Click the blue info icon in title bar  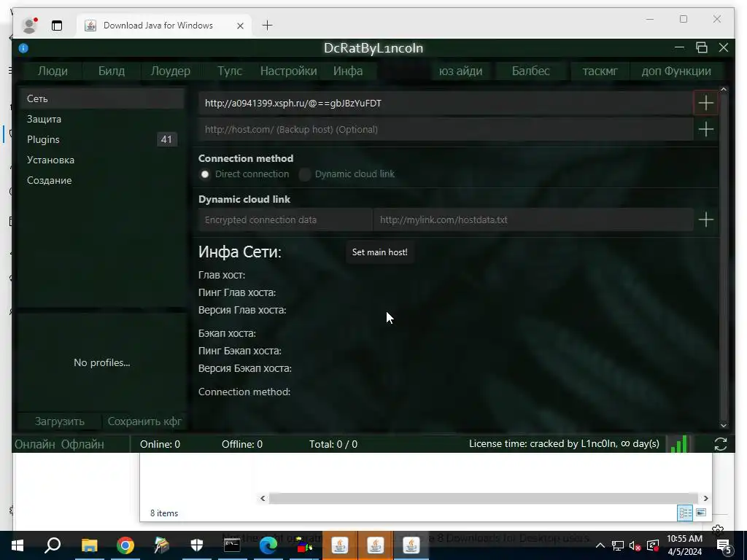[23, 48]
